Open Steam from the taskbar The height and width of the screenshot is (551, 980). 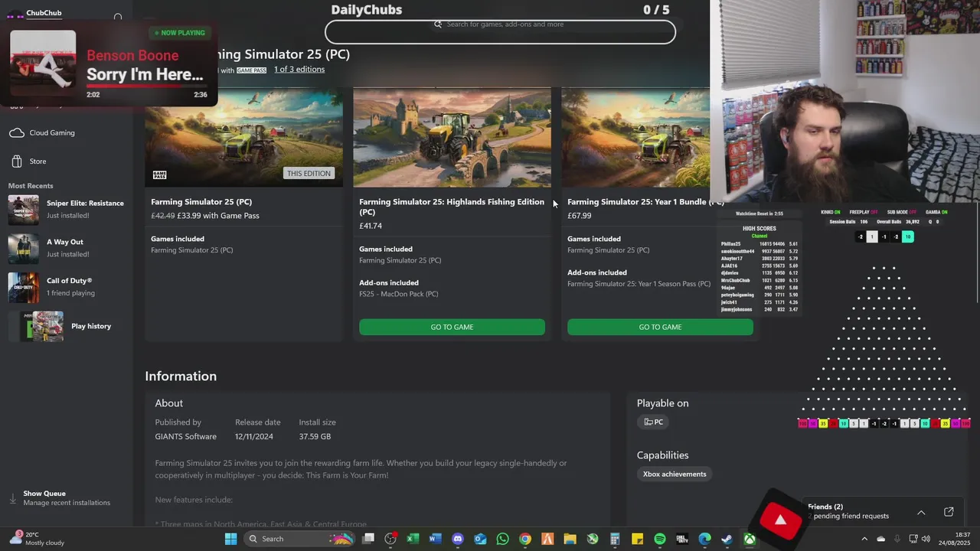point(727,539)
